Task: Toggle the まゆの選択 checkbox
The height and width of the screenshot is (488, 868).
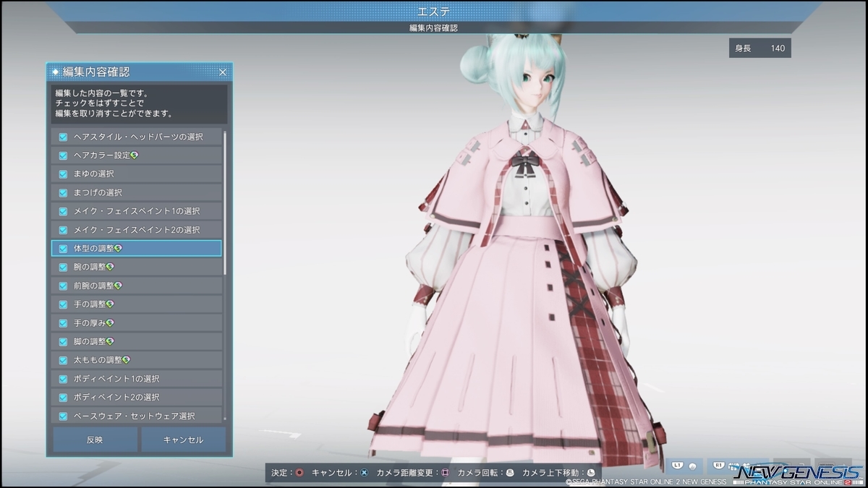Action: tap(63, 174)
